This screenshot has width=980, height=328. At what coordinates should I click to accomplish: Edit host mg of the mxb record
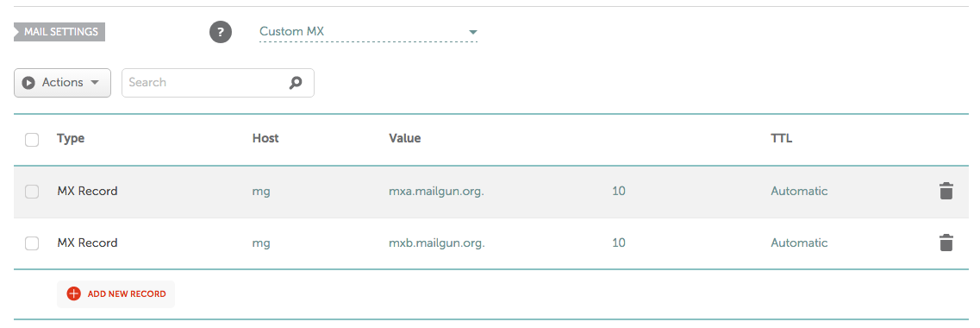pos(261,243)
